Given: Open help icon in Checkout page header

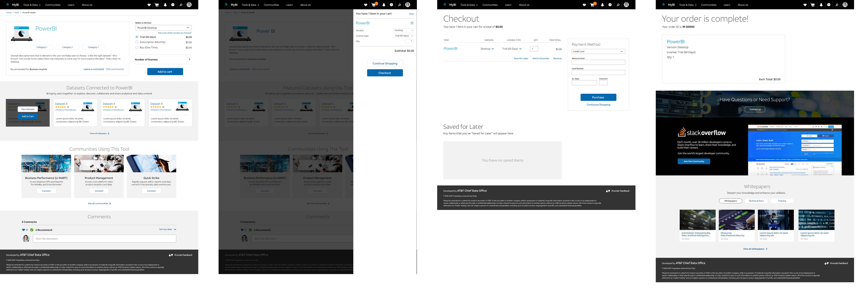Looking at the screenshot, I should 610,5.
